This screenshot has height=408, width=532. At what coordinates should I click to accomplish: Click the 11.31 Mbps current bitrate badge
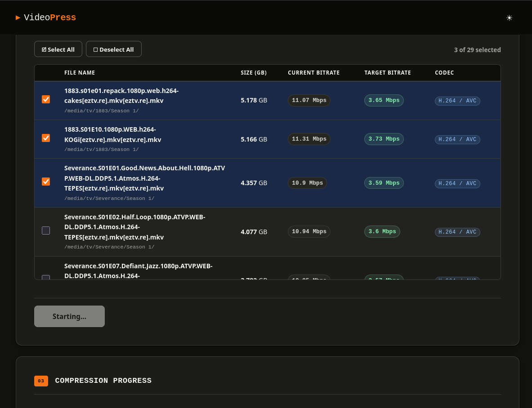309,139
